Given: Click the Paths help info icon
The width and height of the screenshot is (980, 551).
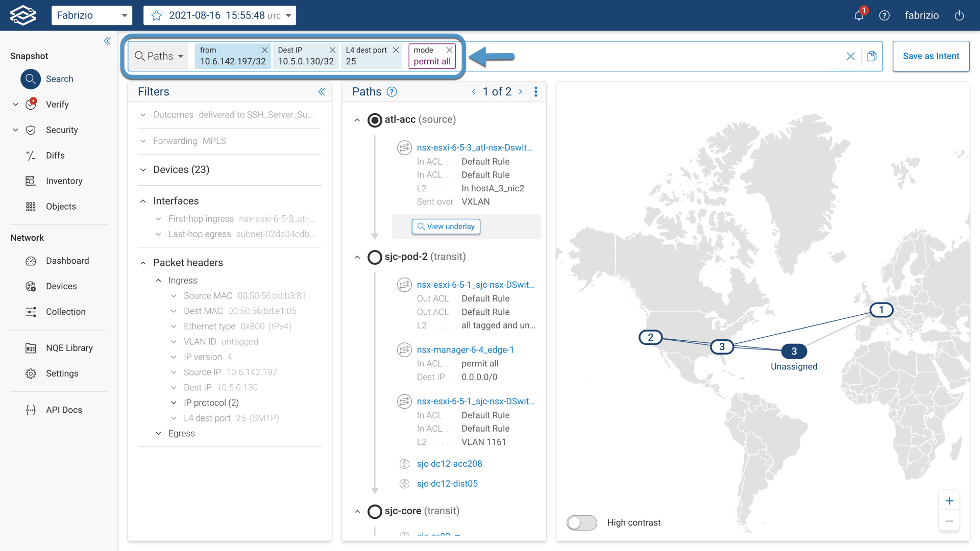Looking at the screenshot, I should pyautogui.click(x=391, y=92).
